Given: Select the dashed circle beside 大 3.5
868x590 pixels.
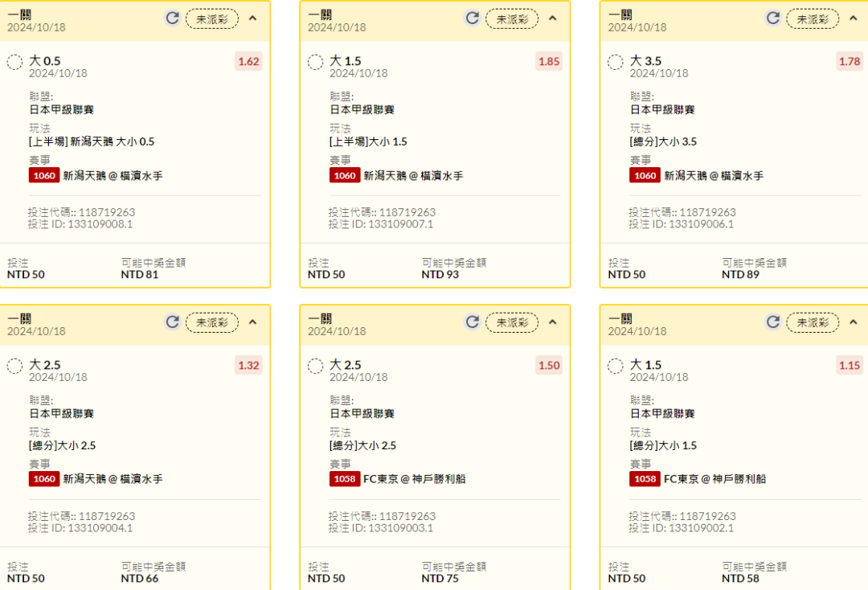Looking at the screenshot, I should pyautogui.click(x=616, y=62).
